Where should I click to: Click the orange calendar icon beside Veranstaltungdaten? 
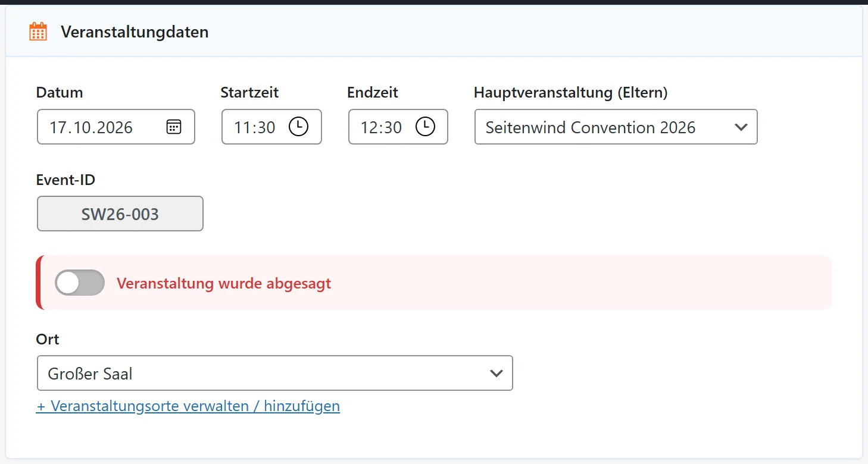[x=38, y=32]
